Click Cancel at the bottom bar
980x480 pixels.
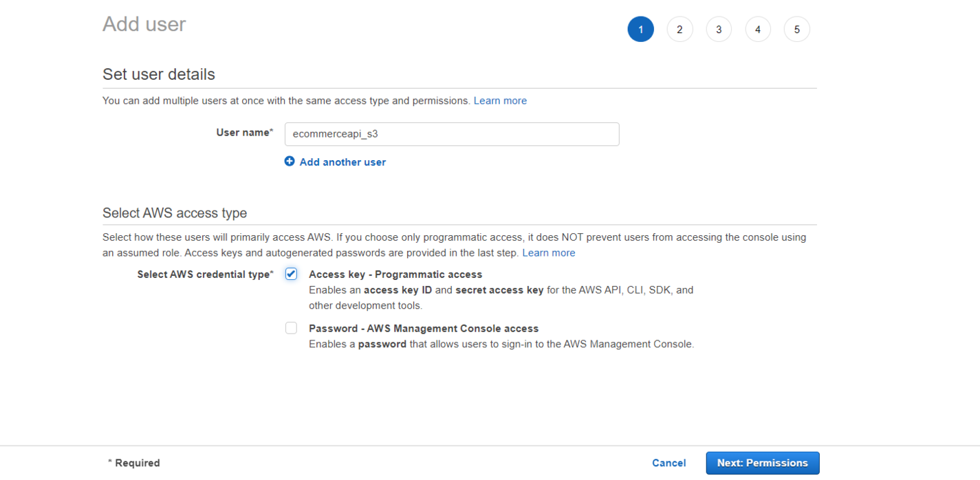tap(668, 463)
